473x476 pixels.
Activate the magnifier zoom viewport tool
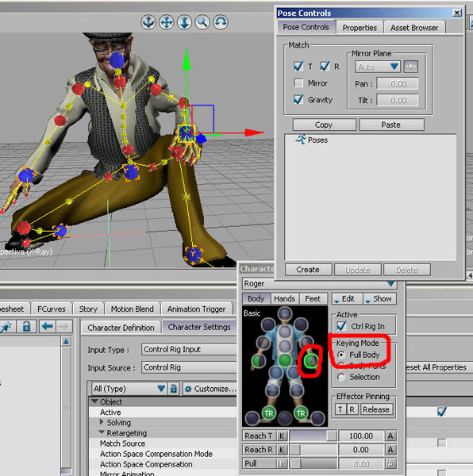pos(202,22)
